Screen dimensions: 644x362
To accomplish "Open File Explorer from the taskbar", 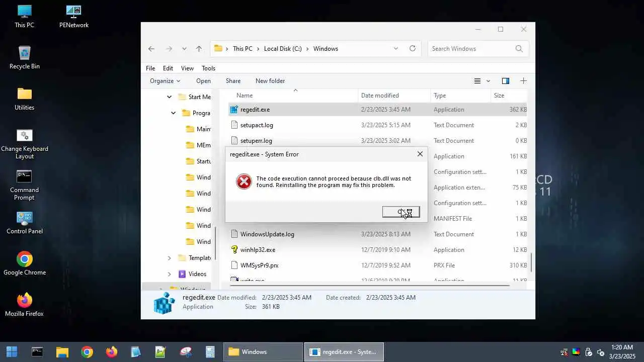I will click(62, 352).
